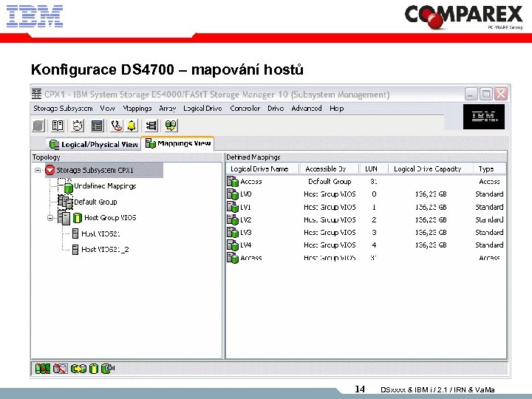Viewport: 532px width, 399px height.
Task: Select Storage Subsystem CPX1 in topology tree
Action: click(95, 170)
